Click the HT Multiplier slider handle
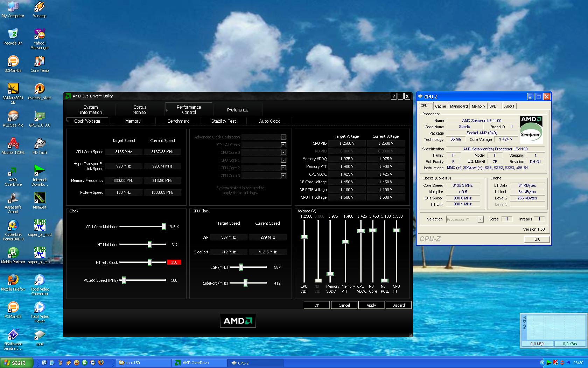Image resolution: width=588 pixels, height=368 pixels. [149, 245]
